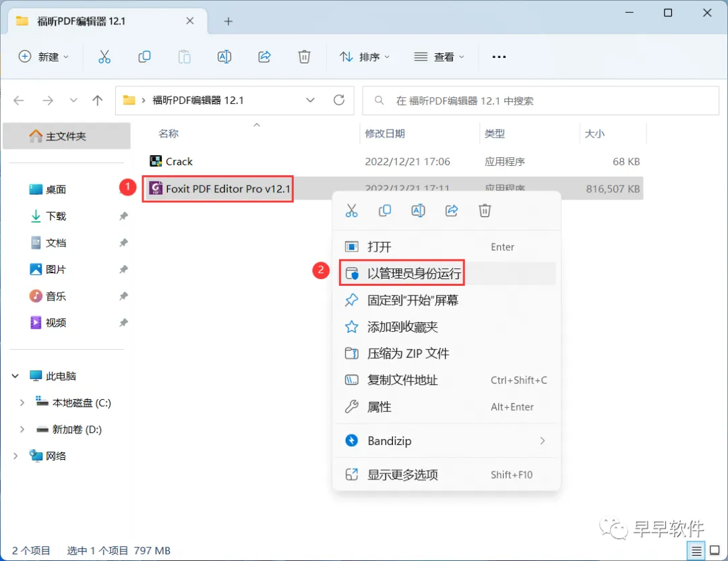Image resolution: width=728 pixels, height=561 pixels.
Task: Click the Foxit PDF Editor Pro file icon
Action: 156,188
